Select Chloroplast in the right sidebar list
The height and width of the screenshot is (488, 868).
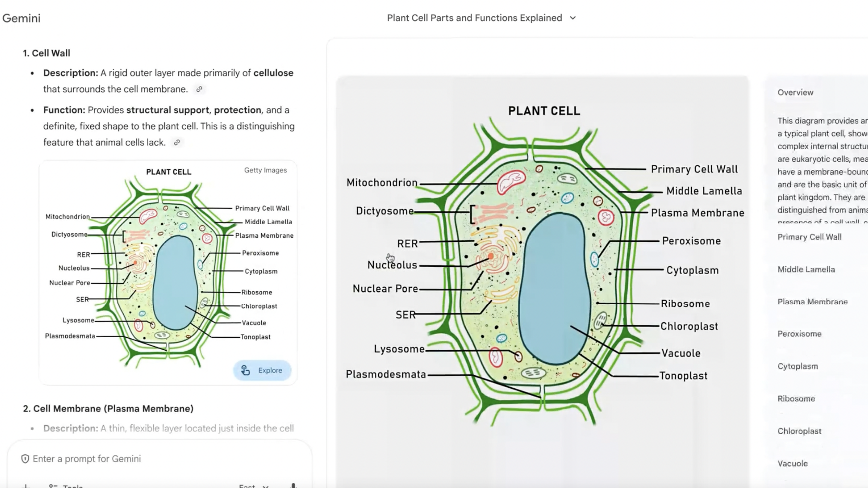pyautogui.click(x=799, y=431)
